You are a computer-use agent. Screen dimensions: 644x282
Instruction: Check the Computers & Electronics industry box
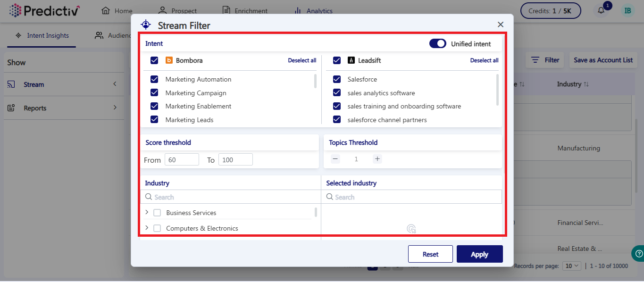point(157,228)
